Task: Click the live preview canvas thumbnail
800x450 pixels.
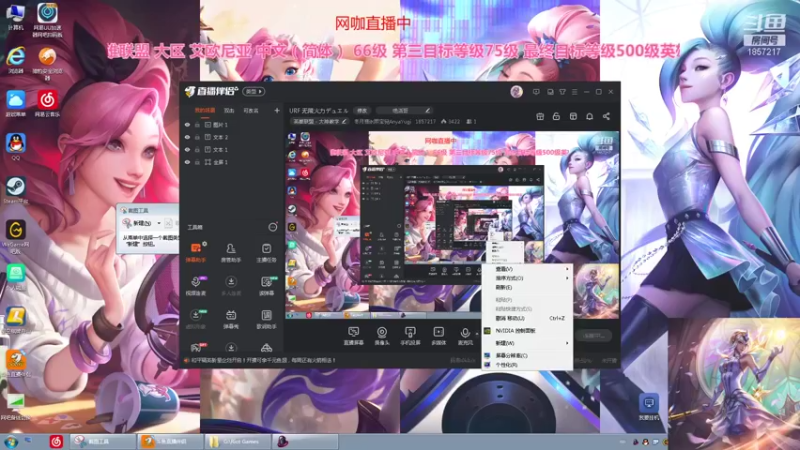Action: click(452, 225)
